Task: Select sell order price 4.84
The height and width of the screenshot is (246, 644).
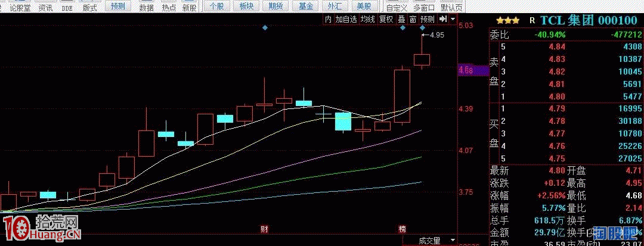Action: pos(557,46)
